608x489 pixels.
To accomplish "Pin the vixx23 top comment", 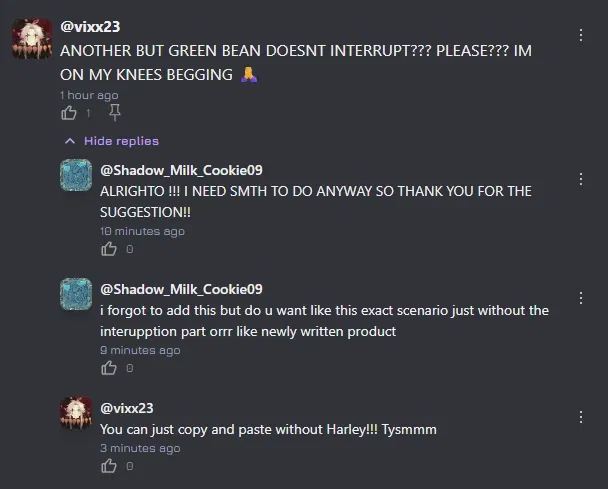I will click(114, 113).
